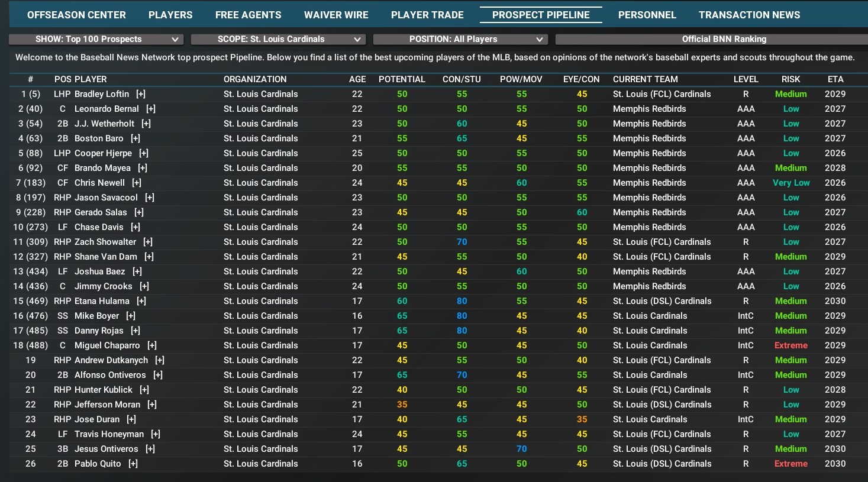
Task: Expand the POSITION: All Players dropdown
Action: click(460, 39)
